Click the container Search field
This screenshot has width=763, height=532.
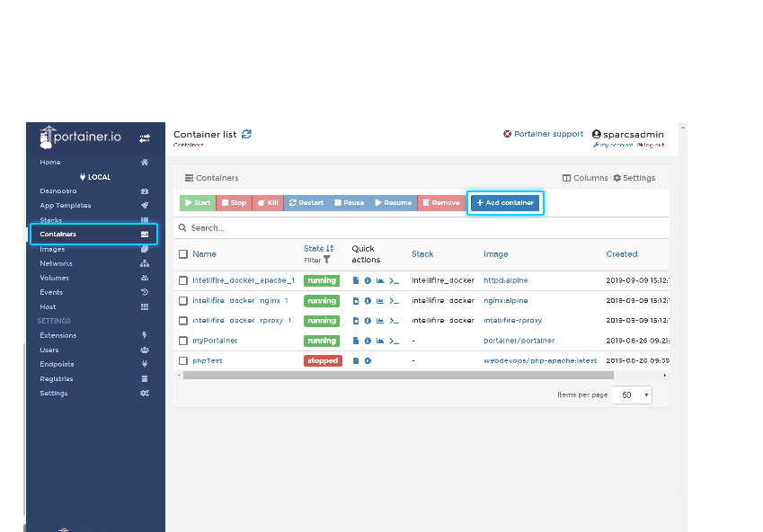(422, 228)
